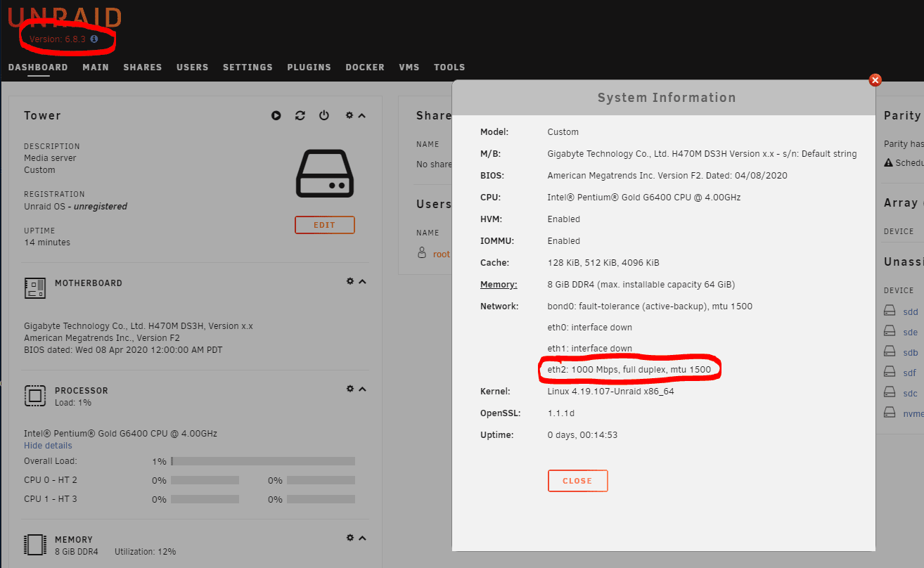924x568 pixels.
Task: Click the sdd device link
Action: pyautogui.click(x=911, y=312)
